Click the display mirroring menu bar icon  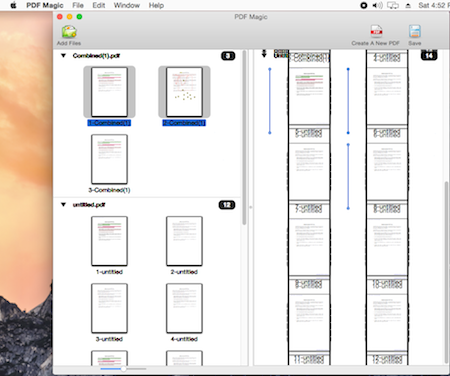click(x=393, y=5)
